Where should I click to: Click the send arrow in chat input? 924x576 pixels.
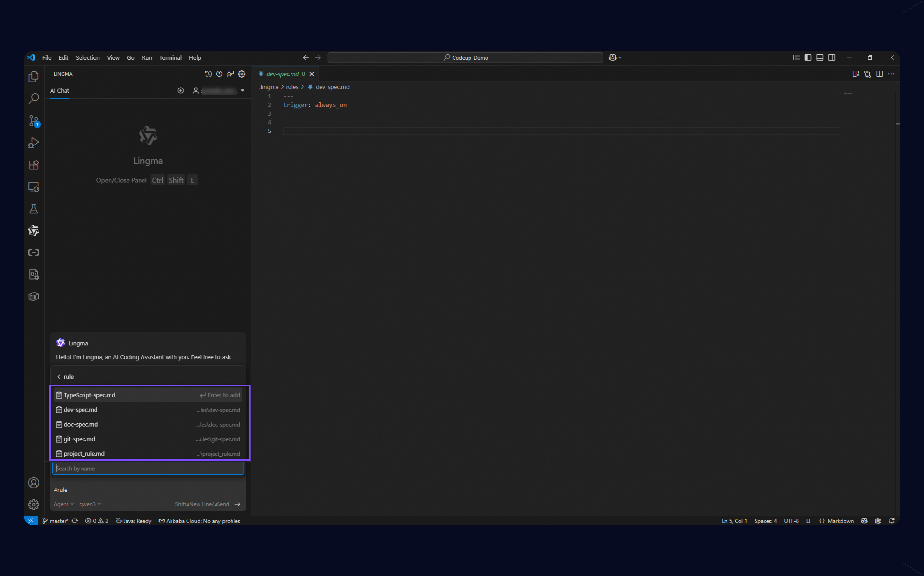point(237,504)
